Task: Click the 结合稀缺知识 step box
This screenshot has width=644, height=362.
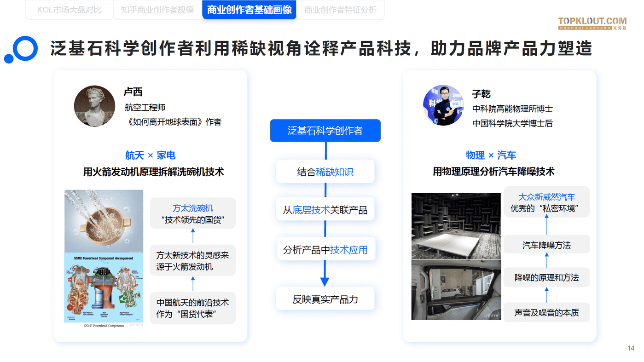Action: 325,172
